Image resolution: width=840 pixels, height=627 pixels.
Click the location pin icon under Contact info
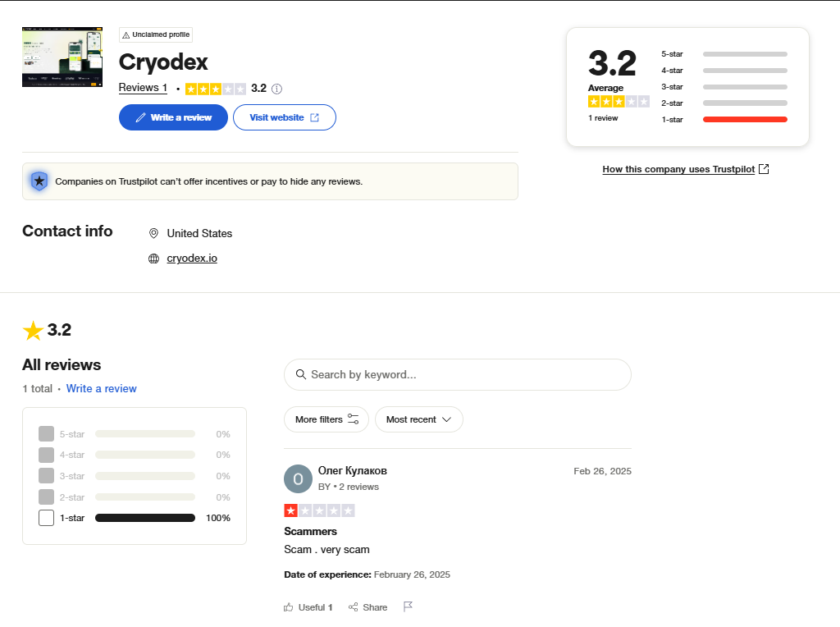(x=153, y=233)
